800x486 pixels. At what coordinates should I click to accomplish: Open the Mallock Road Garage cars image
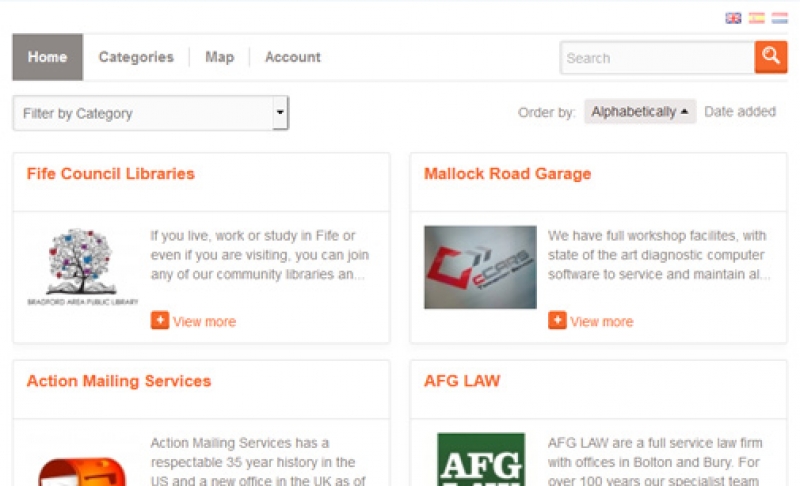tap(480, 267)
